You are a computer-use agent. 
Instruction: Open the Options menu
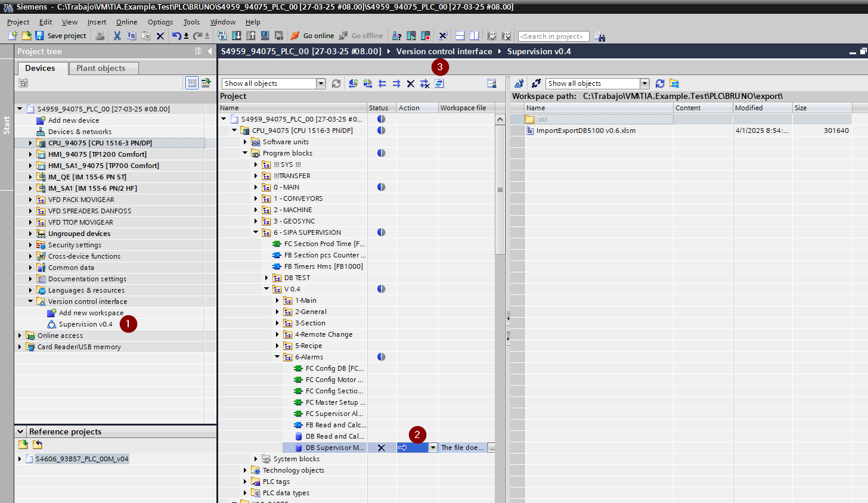click(160, 22)
